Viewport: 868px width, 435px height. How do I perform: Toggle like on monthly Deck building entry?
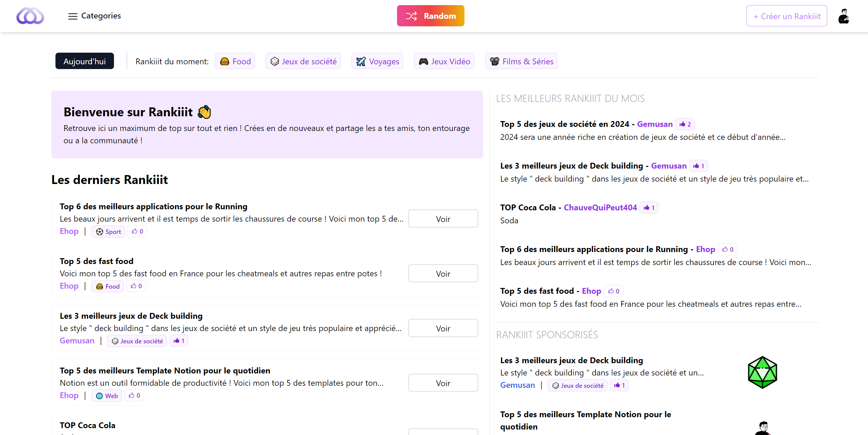click(699, 166)
